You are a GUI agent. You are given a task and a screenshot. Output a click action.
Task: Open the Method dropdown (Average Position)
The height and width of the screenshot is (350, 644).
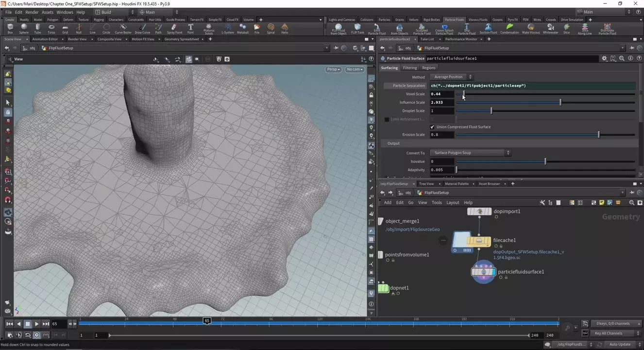pyautogui.click(x=451, y=77)
